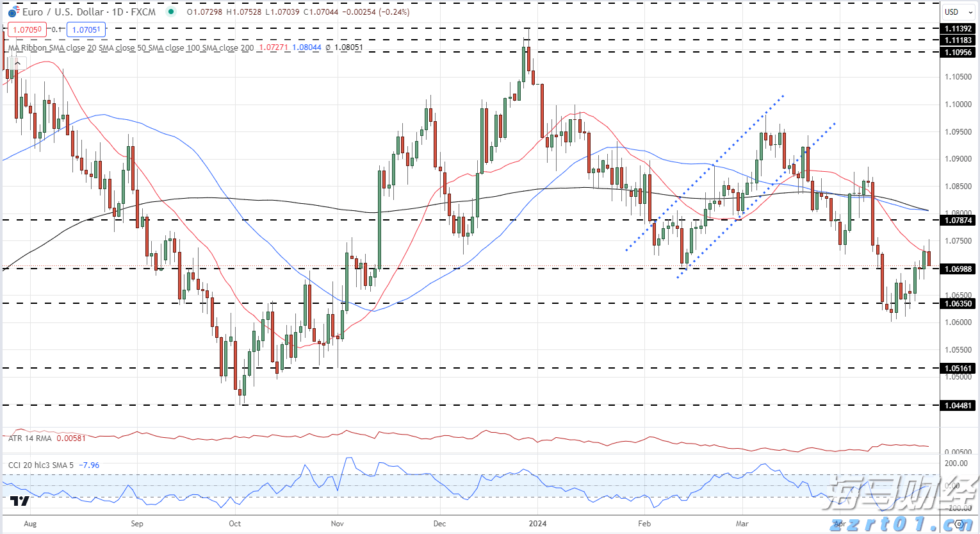Click the Nov label on time axis

click(338, 524)
